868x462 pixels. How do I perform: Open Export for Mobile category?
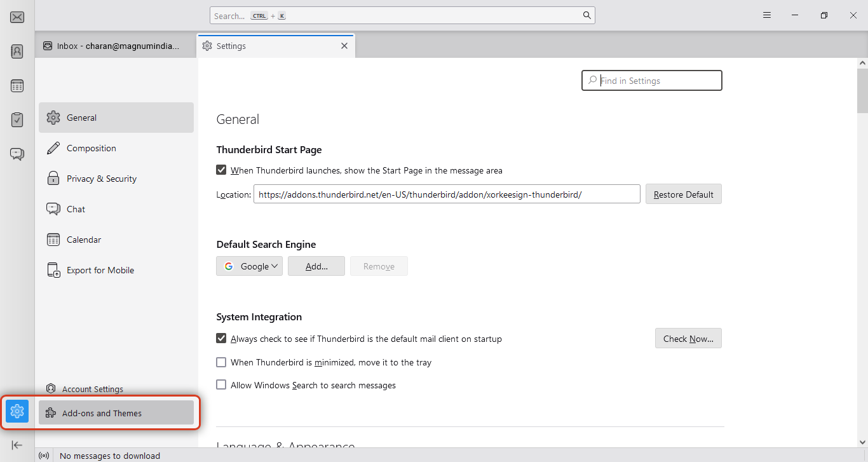point(116,270)
